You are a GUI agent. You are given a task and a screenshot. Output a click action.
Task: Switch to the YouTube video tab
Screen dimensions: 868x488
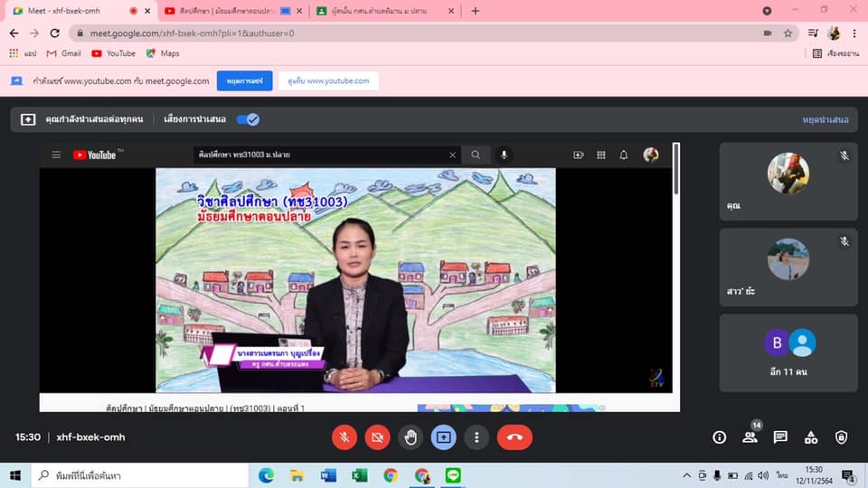pos(226,11)
